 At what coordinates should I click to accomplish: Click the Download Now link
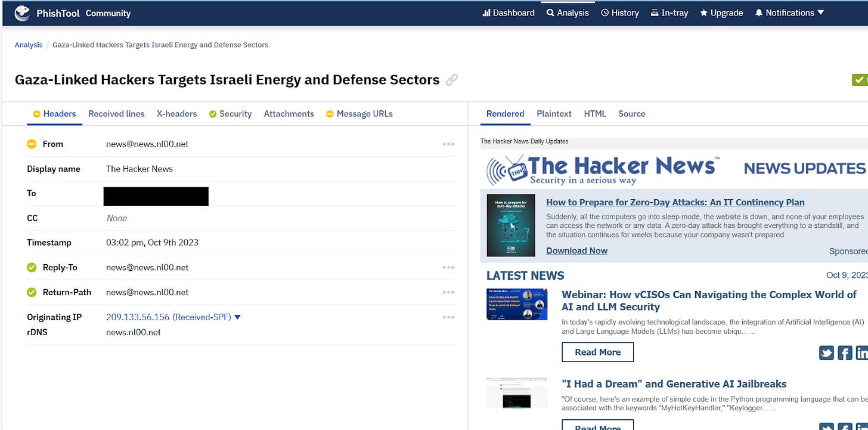[576, 250]
